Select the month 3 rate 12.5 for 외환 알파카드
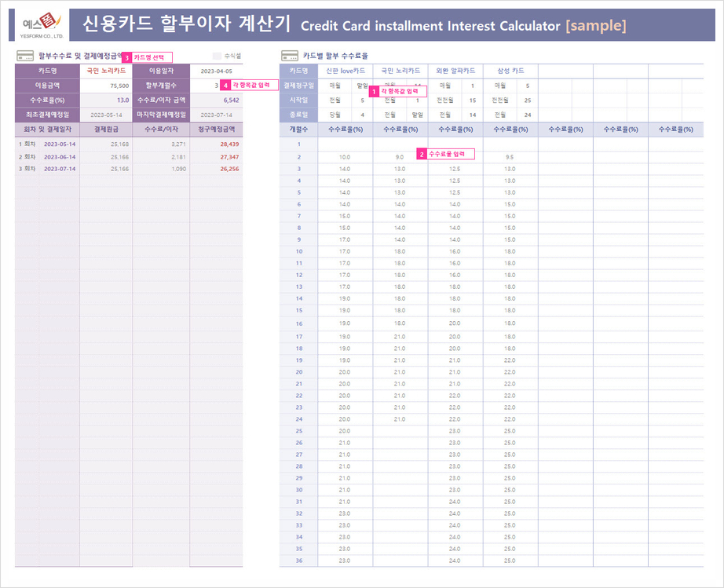This screenshot has height=588, width=724. pyautogui.click(x=455, y=169)
